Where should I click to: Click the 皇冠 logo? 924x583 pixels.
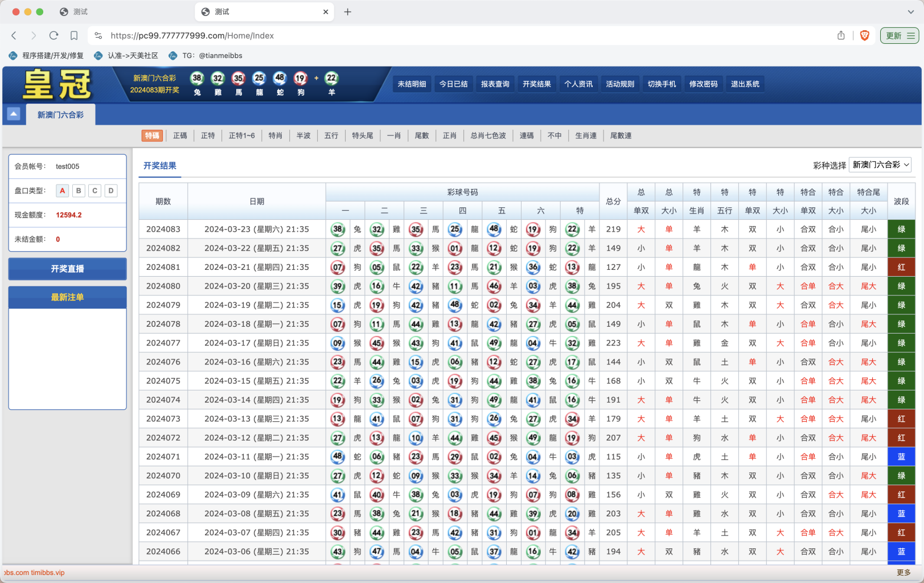(57, 84)
